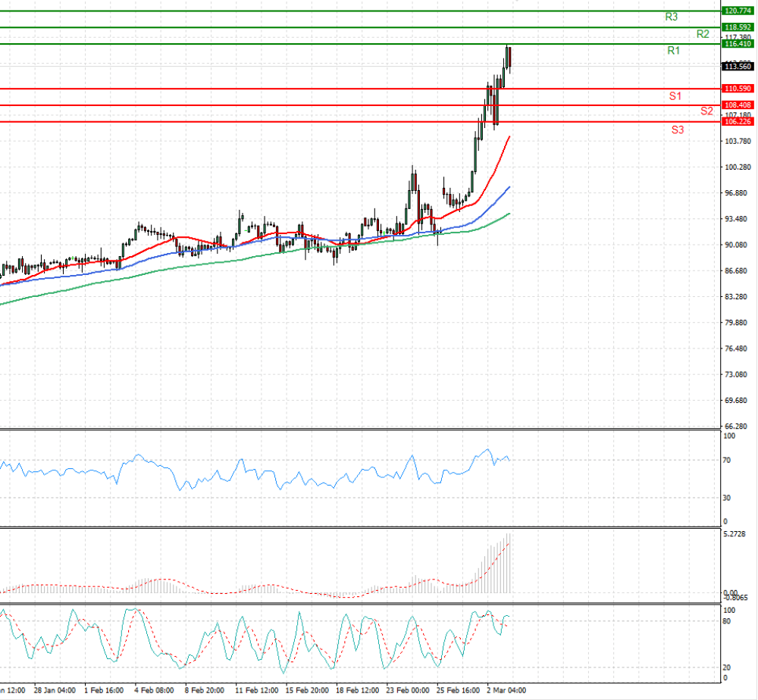The image size is (758, 700).
Task: Click the R3 resistance label
Action: click(x=672, y=17)
